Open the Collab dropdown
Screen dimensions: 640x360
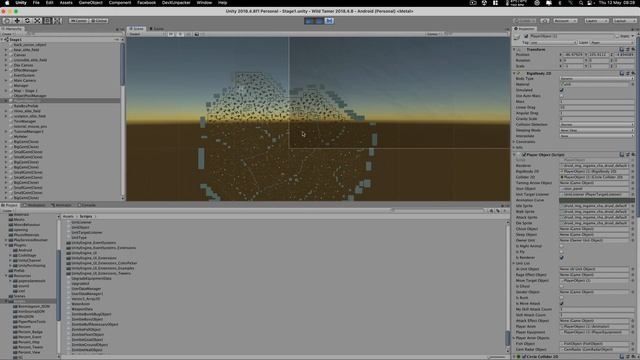(x=524, y=20)
